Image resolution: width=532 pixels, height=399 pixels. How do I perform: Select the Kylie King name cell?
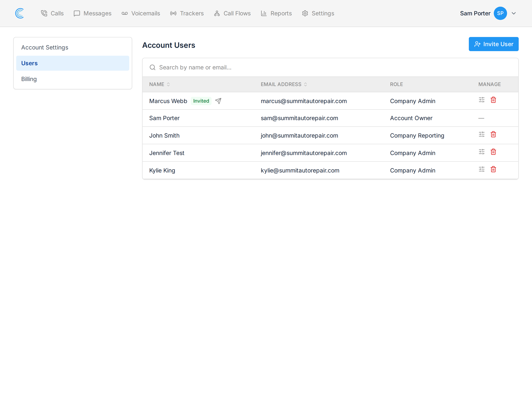[x=162, y=171]
